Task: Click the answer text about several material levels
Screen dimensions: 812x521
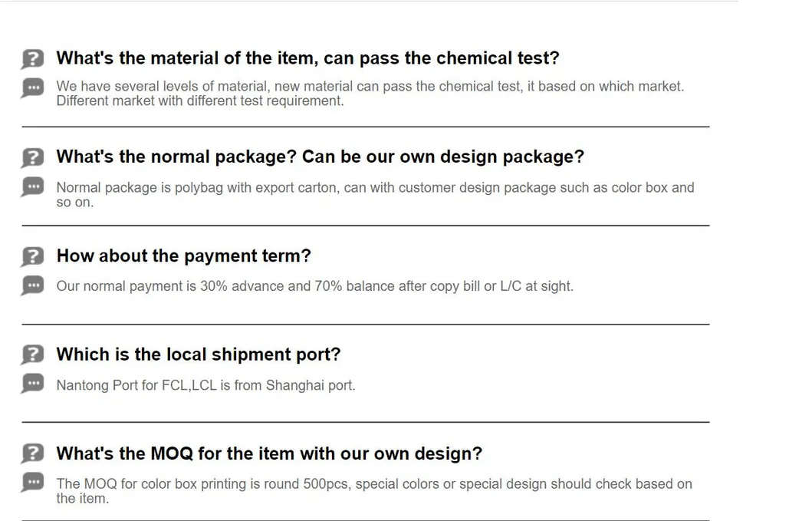Action: click(x=370, y=94)
